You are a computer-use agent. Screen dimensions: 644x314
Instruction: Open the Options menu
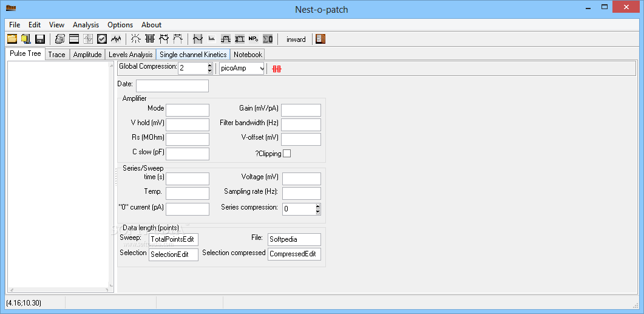(x=120, y=25)
